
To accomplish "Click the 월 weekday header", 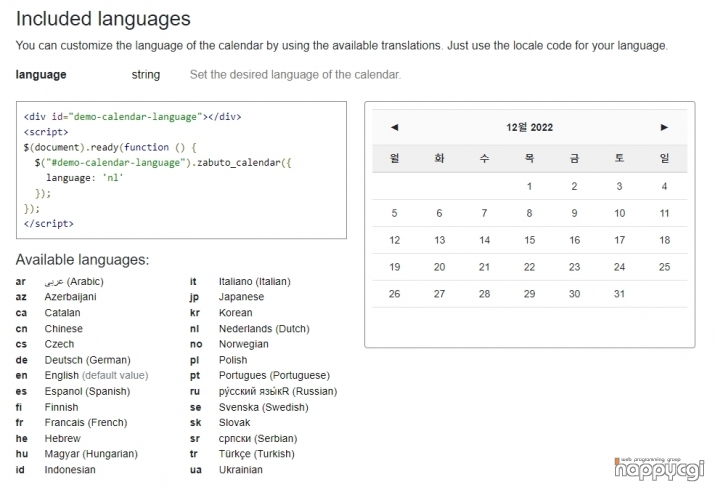I will point(395,158).
